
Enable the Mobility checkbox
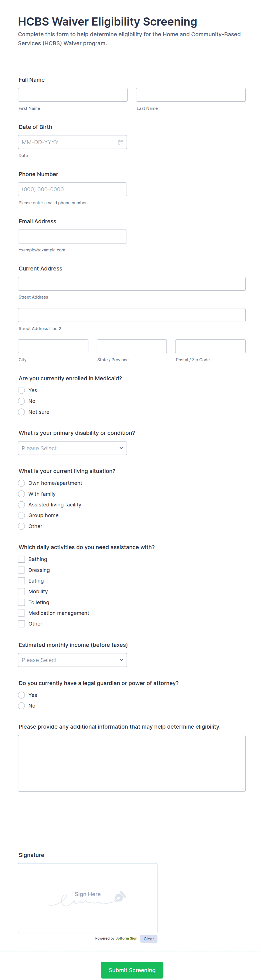(22, 592)
